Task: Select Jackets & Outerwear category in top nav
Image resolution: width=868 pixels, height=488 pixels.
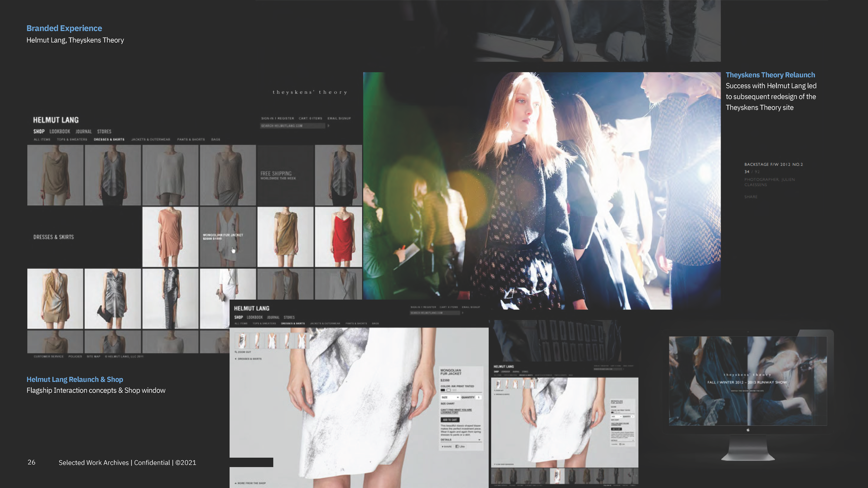Action: click(x=151, y=140)
